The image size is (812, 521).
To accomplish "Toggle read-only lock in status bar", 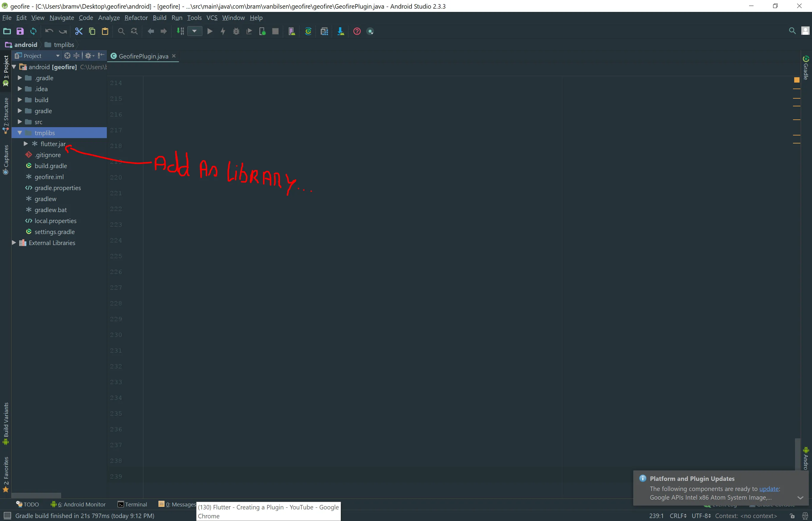I will [x=792, y=516].
